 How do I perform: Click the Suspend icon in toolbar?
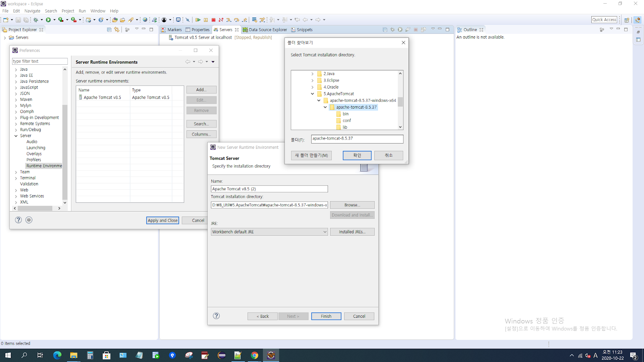[x=206, y=20]
